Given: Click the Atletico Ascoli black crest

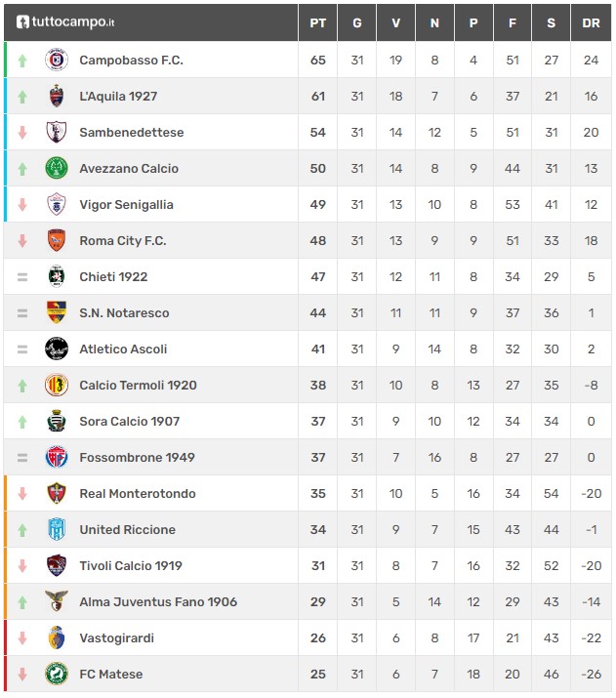Looking at the screenshot, I should tap(57, 349).
